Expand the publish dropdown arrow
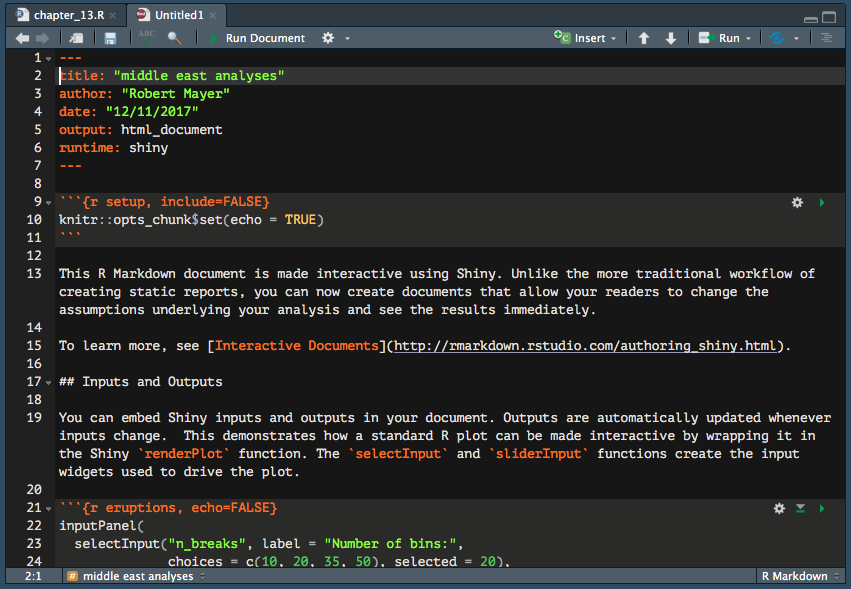 [x=796, y=39]
